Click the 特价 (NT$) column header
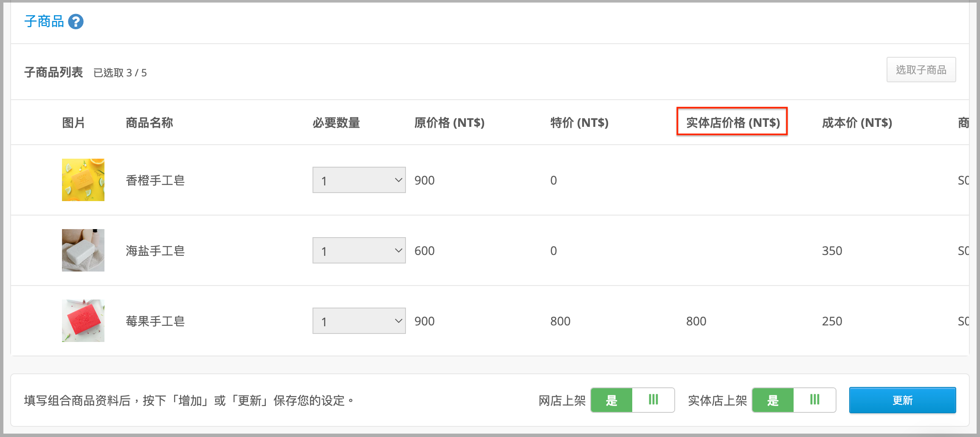The width and height of the screenshot is (980, 437). click(x=579, y=123)
